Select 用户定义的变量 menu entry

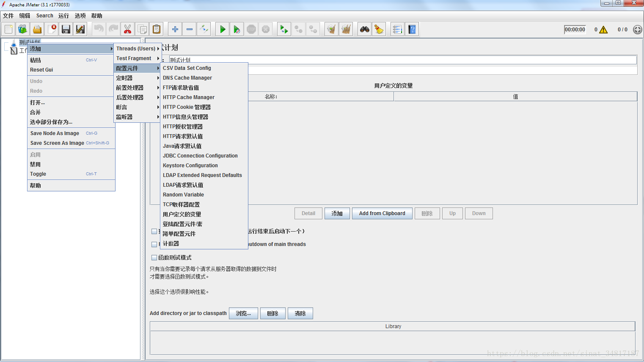point(204,214)
